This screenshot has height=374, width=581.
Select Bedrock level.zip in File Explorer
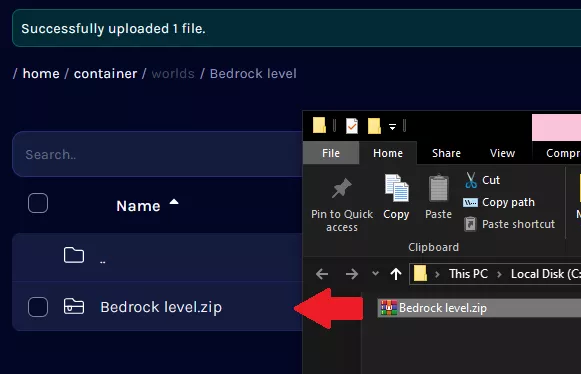click(479, 308)
